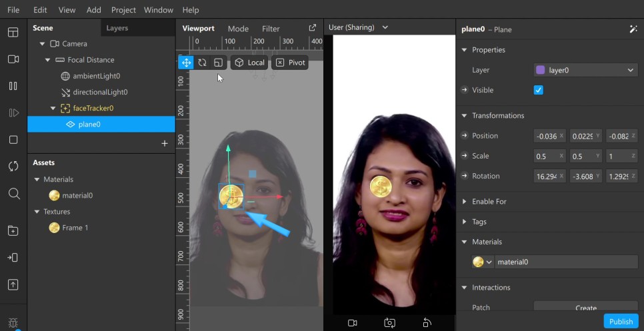Image resolution: width=644 pixels, height=331 pixels.
Task: Click the magic wand icon in inspector header
Action: coord(633,29)
